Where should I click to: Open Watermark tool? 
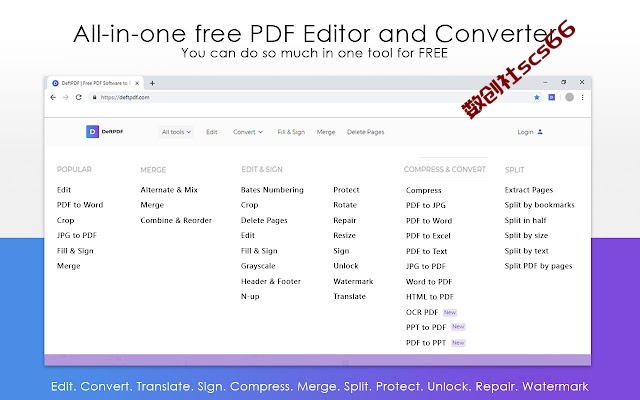tap(353, 281)
